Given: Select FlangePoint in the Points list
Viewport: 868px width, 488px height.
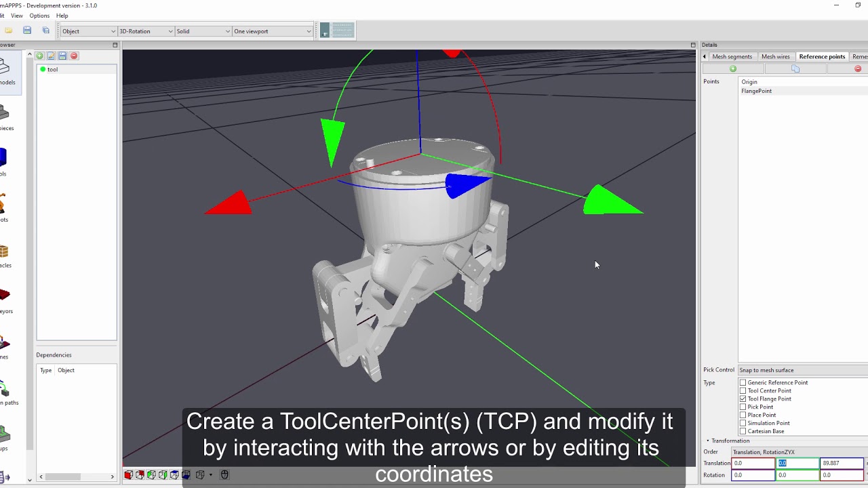Looking at the screenshot, I should coord(803,91).
